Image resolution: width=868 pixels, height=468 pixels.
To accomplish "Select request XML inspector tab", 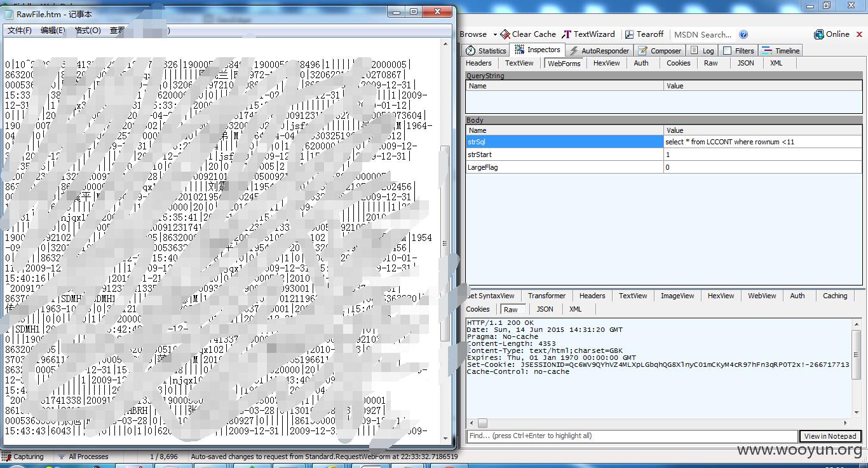I will [x=776, y=63].
